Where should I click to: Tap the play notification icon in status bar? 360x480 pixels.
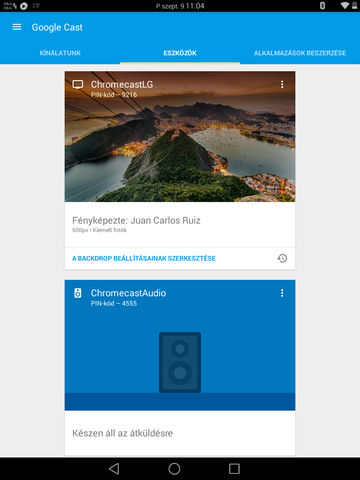pyautogui.click(x=24, y=6)
